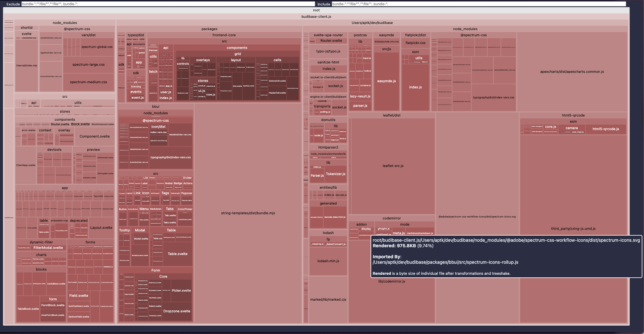
Task: Select the root node at the top
Action: [316, 10]
